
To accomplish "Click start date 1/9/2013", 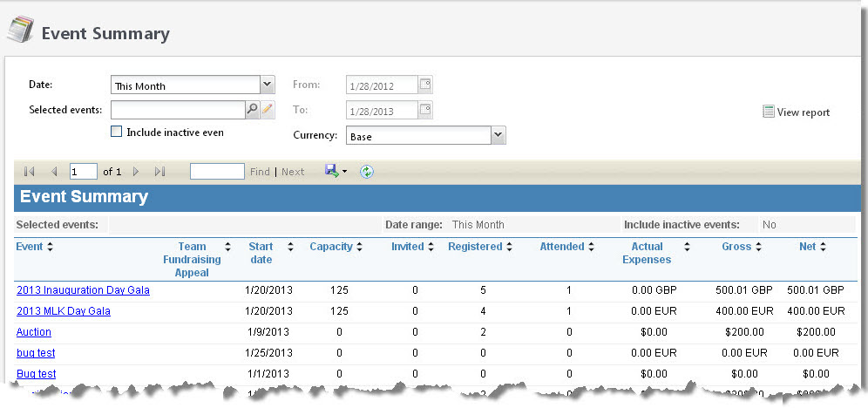I will tap(268, 332).
